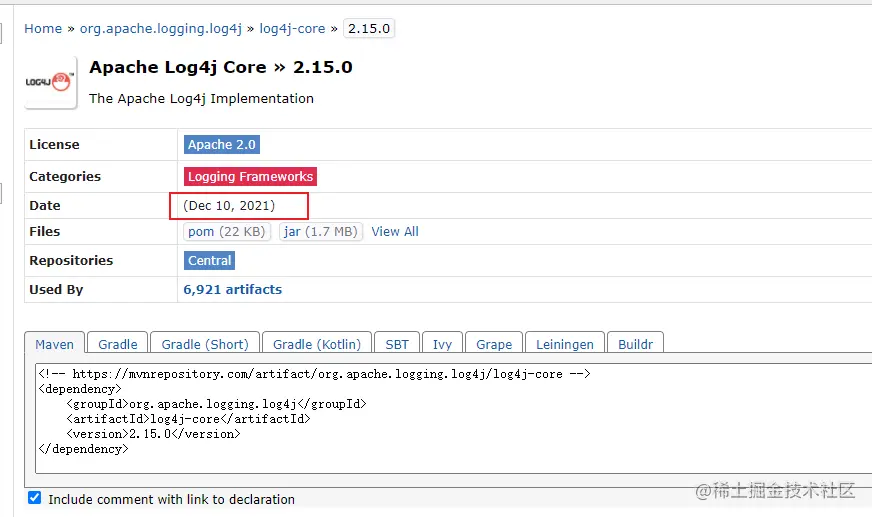872x517 pixels.
Task: Click inside the Maven dependency snippet textarea
Action: tap(453, 419)
